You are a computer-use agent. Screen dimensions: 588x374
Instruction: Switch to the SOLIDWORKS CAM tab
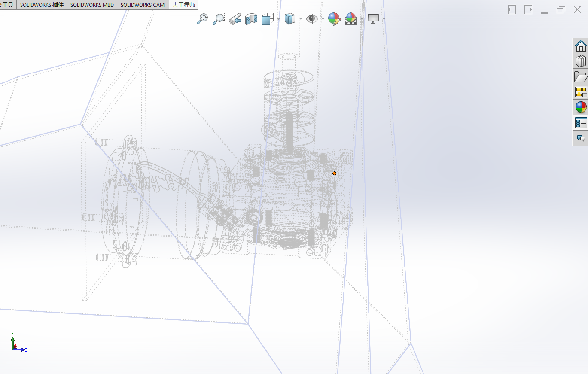pyautogui.click(x=143, y=5)
